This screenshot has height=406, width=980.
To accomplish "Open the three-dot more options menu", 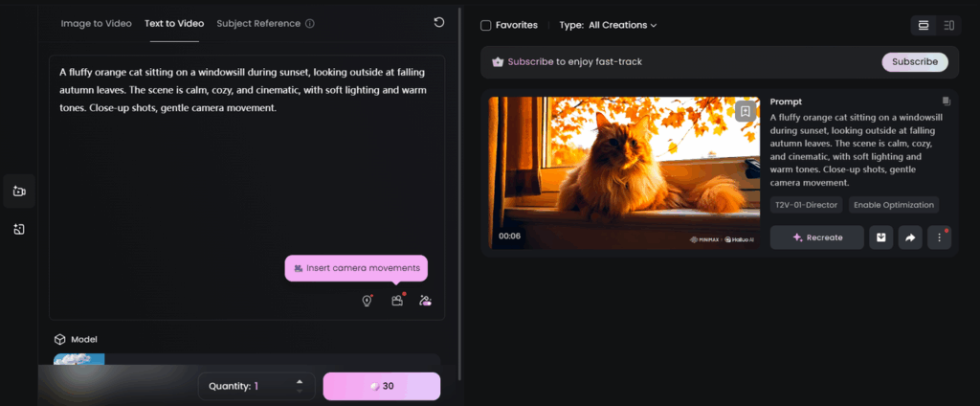I will click(x=939, y=237).
